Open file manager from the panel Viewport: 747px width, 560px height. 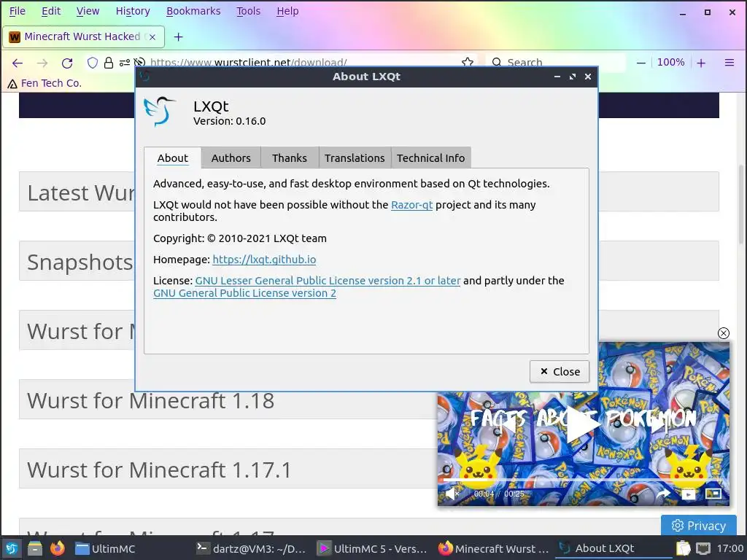pos(35,548)
